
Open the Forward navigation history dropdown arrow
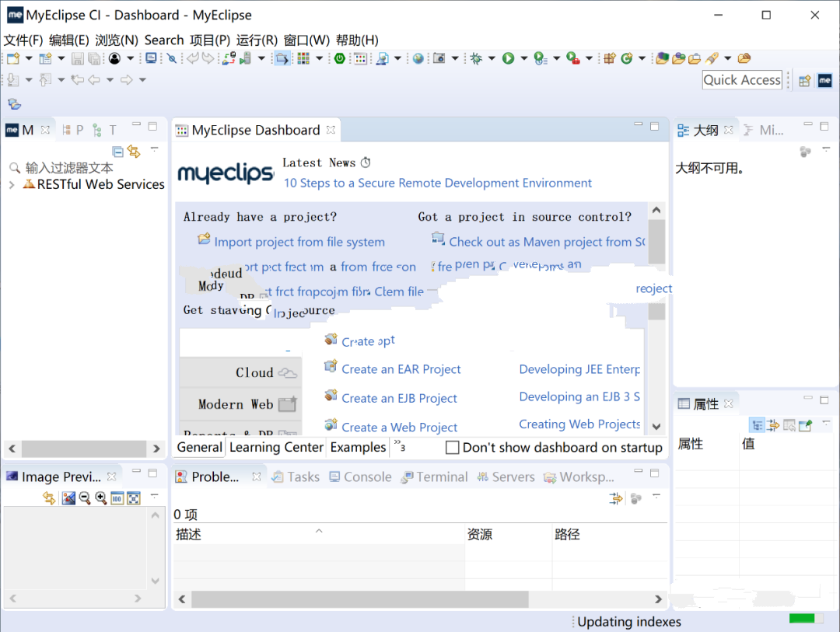[x=142, y=80]
